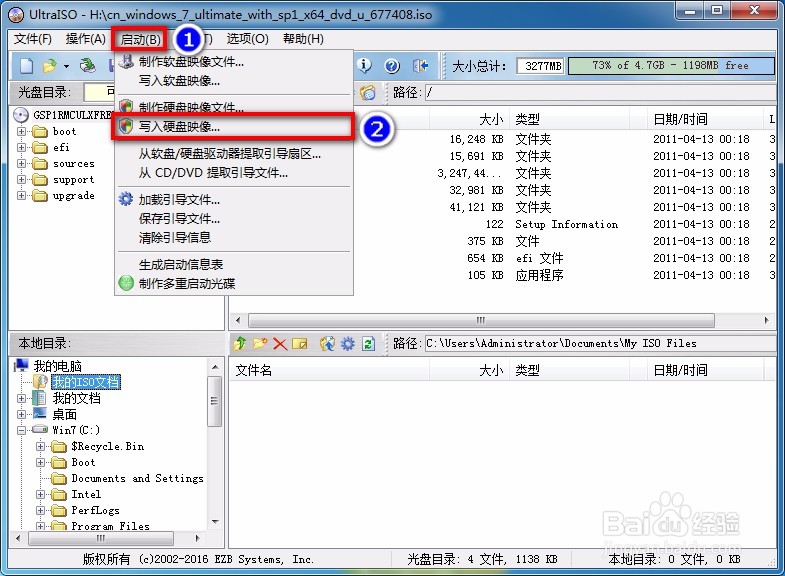The height and width of the screenshot is (576, 785).
Task: Expand the boot folder in disc tree
Action: pos(22,132)
